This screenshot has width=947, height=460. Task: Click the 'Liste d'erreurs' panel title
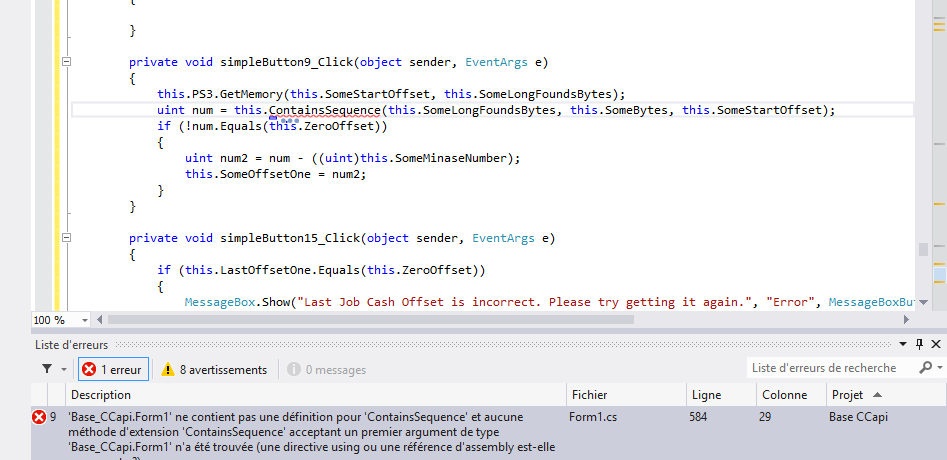pyautogui.click(x=71, y=345)
